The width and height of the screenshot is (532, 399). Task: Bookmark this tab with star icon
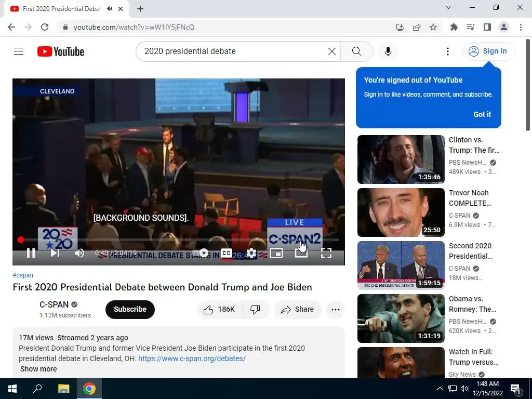pos(433,27)
